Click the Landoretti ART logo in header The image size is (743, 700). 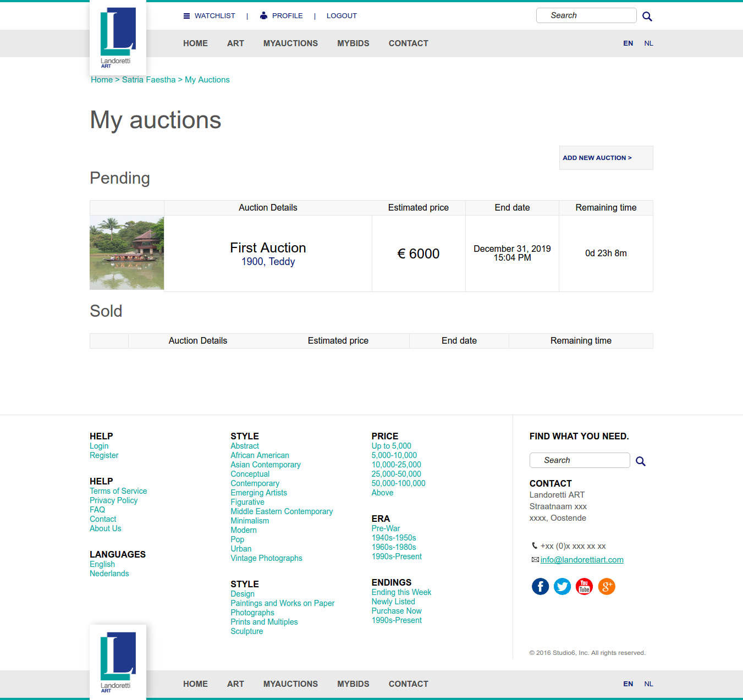[x=118, y=37]
